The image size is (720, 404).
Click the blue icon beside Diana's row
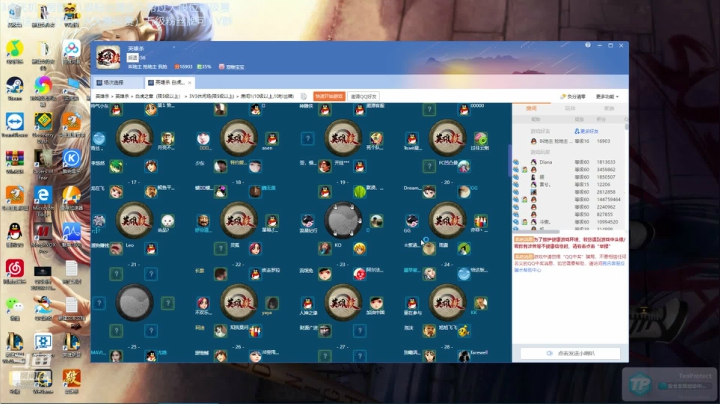click(x=516, y=162)
